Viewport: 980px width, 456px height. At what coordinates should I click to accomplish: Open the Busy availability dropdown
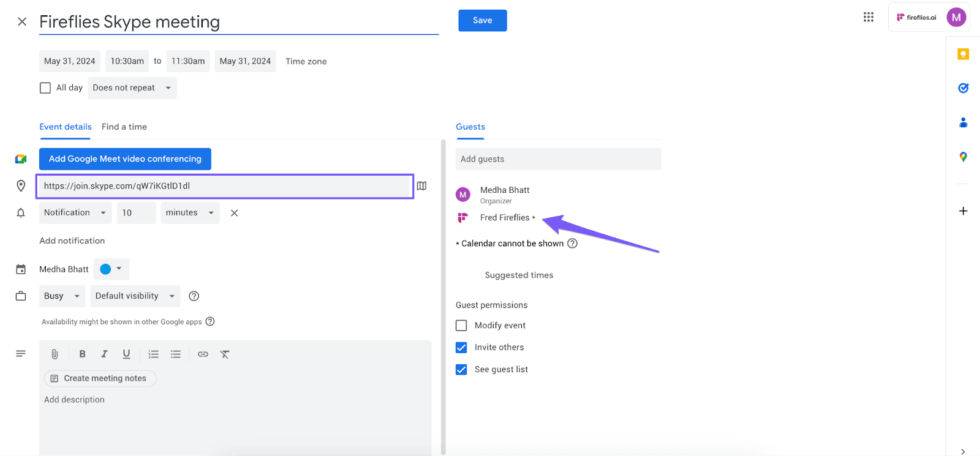(62, 296)
